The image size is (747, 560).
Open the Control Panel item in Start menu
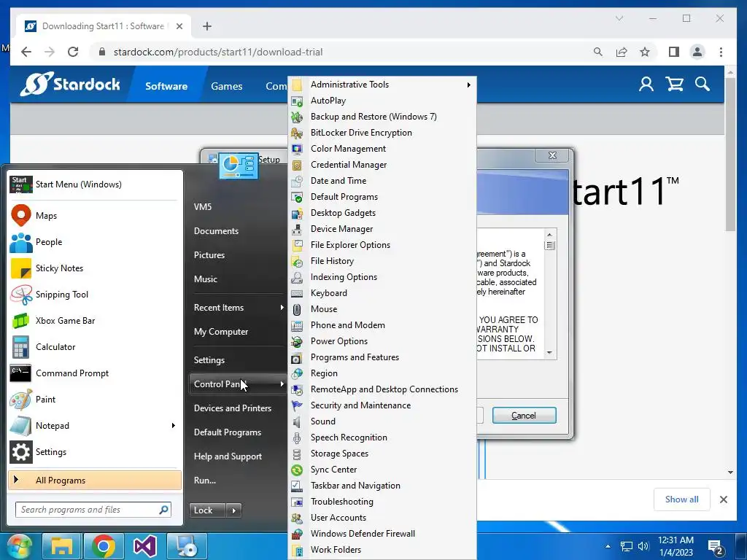point(238,384)
